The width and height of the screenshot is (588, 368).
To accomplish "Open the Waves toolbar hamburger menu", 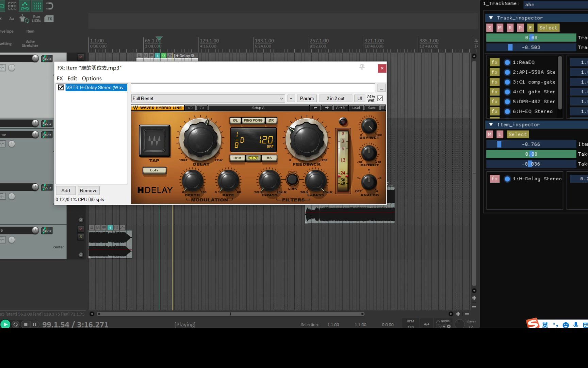I will pyautogui.click(x=383, y=108).
